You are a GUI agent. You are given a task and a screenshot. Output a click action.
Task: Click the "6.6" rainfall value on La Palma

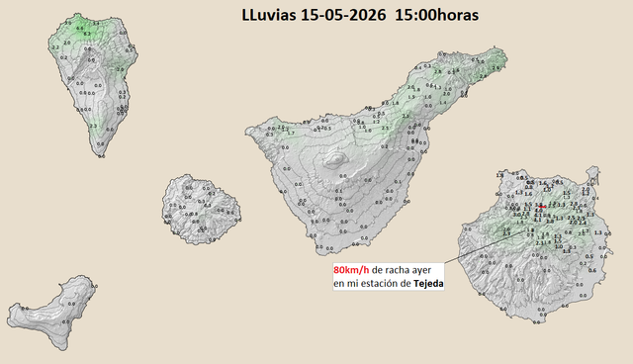79,29
